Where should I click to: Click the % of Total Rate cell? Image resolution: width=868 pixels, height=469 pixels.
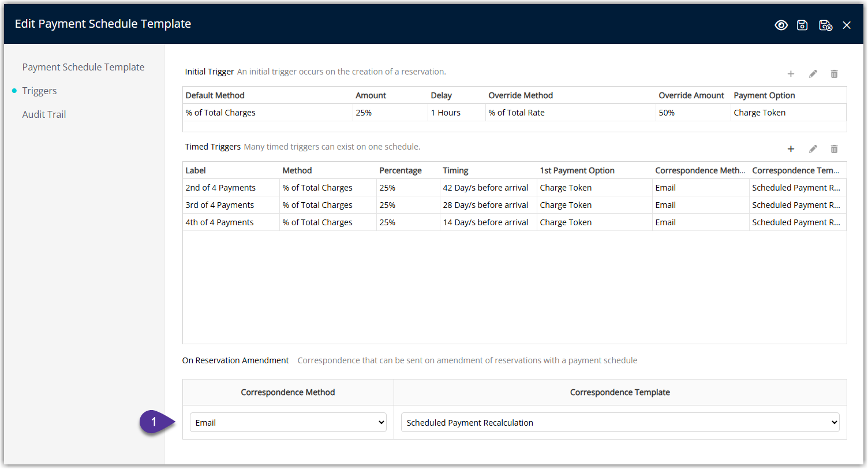tap(571, 113)
